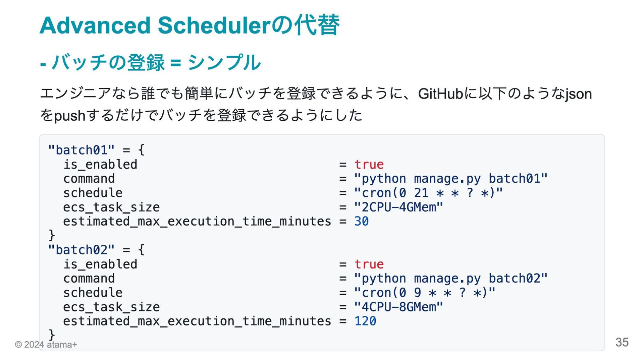The image size is (644, 362).
Task: Click the ecs_task_size key in batch01
Action: (x=111, y=207)
